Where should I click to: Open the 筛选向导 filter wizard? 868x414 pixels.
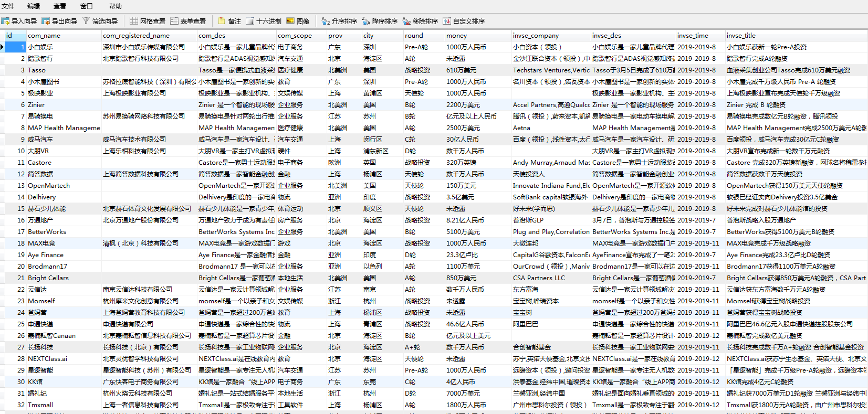(100, 21)
